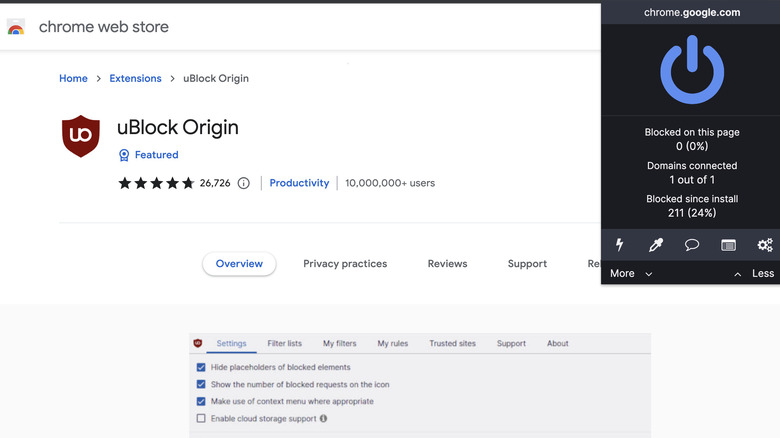780x438 pixels.
Task: Open the Reviews tab
Action: point(447,264)
